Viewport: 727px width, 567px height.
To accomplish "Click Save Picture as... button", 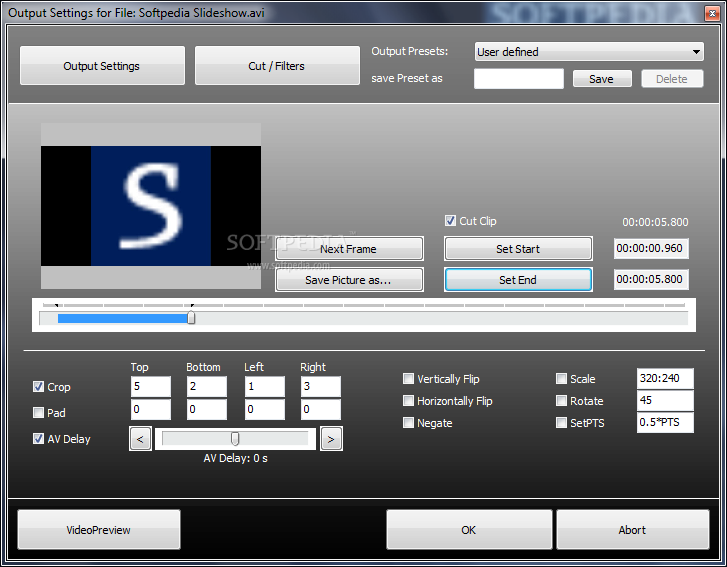I will tap(349, 280).
